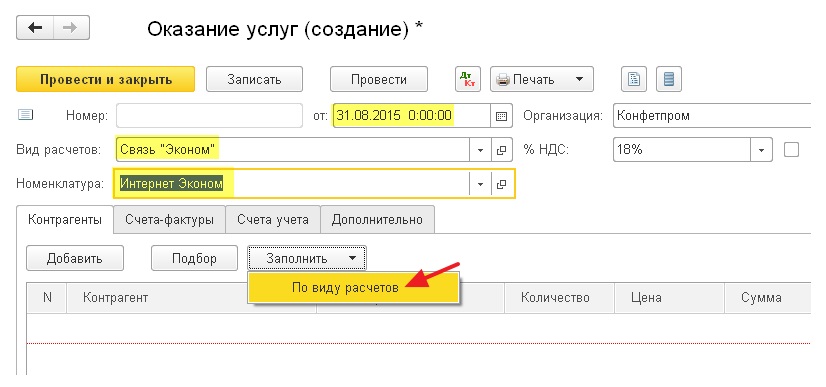826x387 pixels.
Task: Click the Вид расчетов field Связь "Эконом"
Action: tap(293, 150)
